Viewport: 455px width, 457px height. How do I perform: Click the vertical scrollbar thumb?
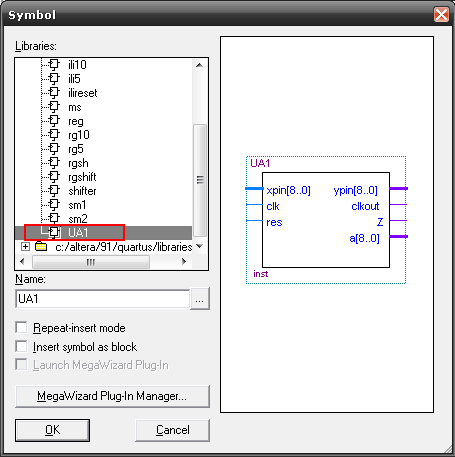pos(200,180)
